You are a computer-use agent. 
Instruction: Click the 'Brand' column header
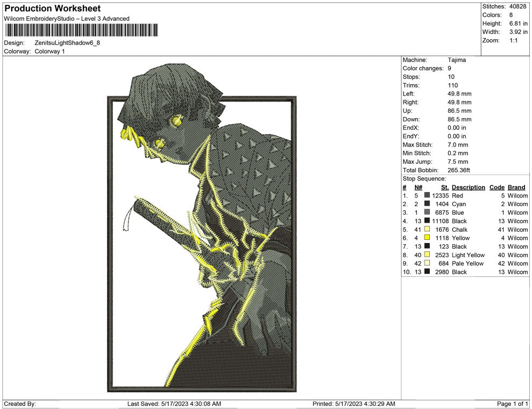516,187
